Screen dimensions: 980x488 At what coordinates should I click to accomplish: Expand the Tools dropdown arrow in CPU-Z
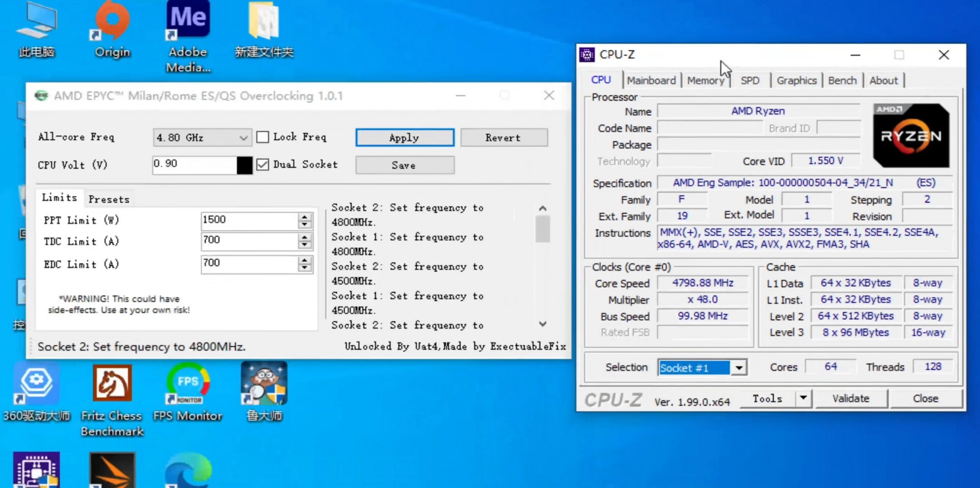(x=803, y=398)
